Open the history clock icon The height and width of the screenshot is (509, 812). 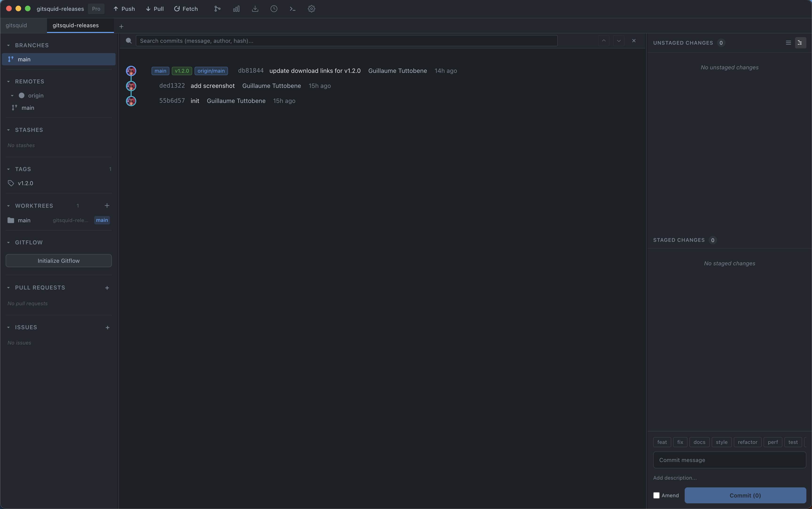[x=273, y=9]
